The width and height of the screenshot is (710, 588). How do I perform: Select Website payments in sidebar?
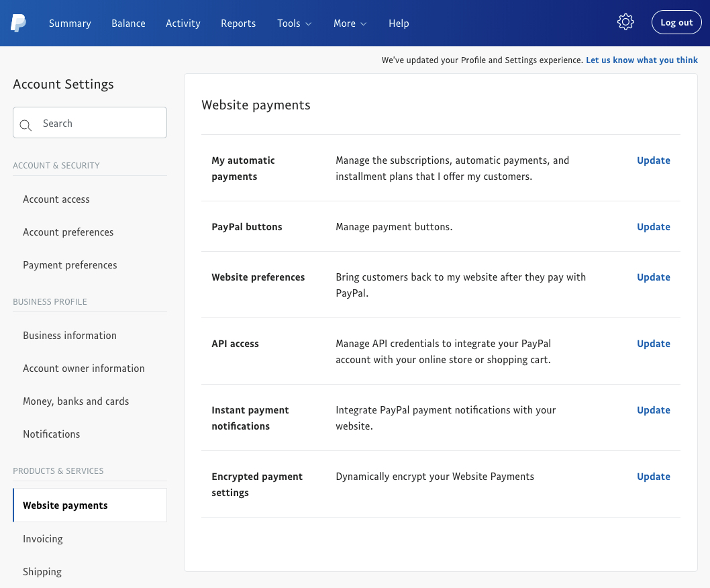tap(90, 505)
